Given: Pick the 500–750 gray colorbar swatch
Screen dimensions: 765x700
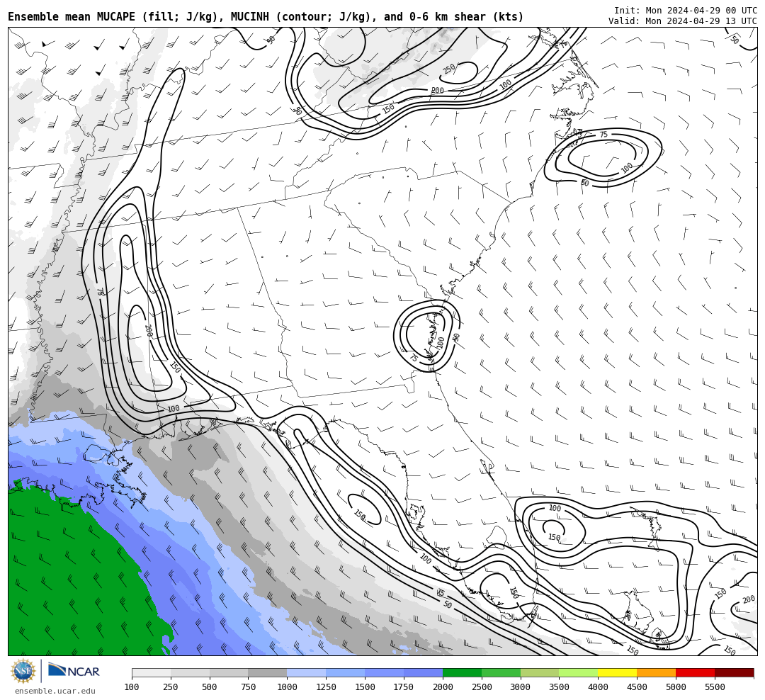Looking at the screenshot, I should click(229, 672).
